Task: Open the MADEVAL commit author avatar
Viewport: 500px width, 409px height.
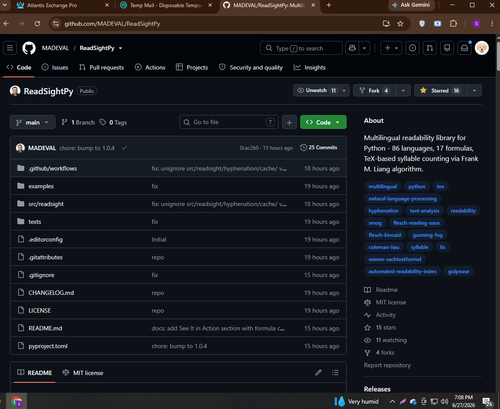Action: (x=20, y=148)
